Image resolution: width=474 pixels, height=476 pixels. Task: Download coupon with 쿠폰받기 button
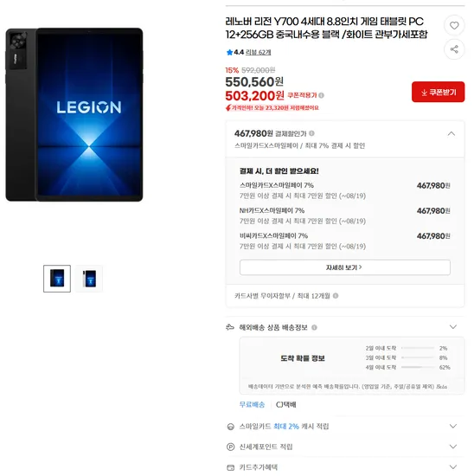coord(438,92)
